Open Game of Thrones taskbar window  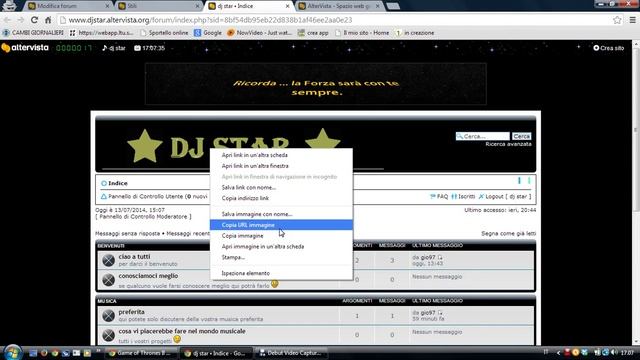(140, 353)
